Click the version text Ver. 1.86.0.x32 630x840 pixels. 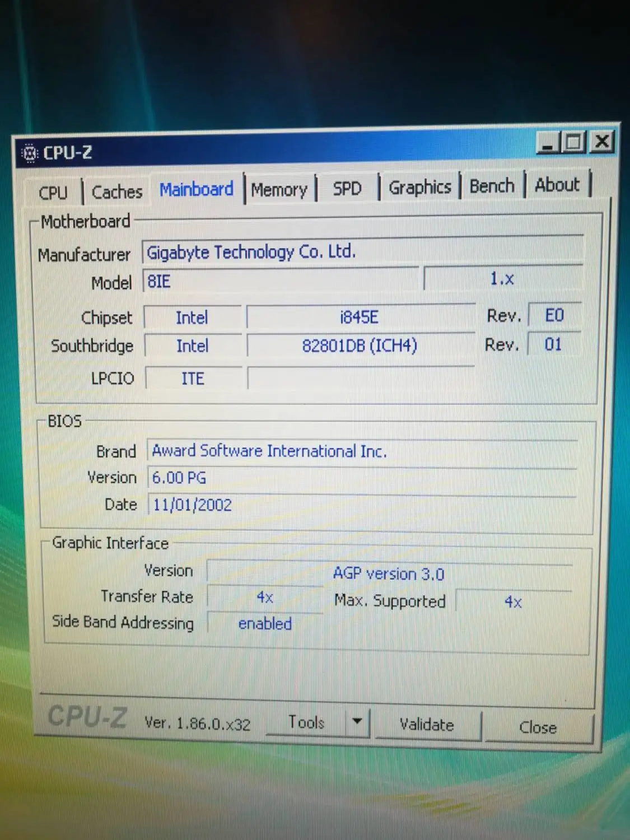(197, 723)
